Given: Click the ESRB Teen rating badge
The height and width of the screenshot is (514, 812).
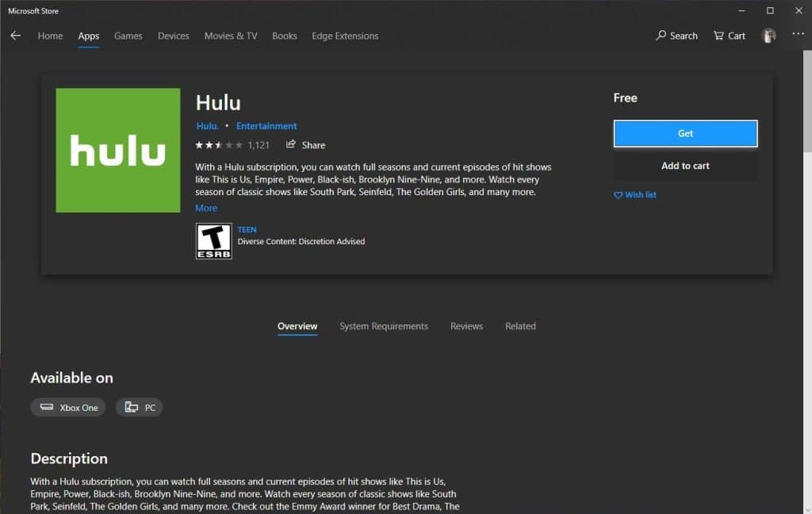Looking at the screenshot, I should [x=213, y=241].
